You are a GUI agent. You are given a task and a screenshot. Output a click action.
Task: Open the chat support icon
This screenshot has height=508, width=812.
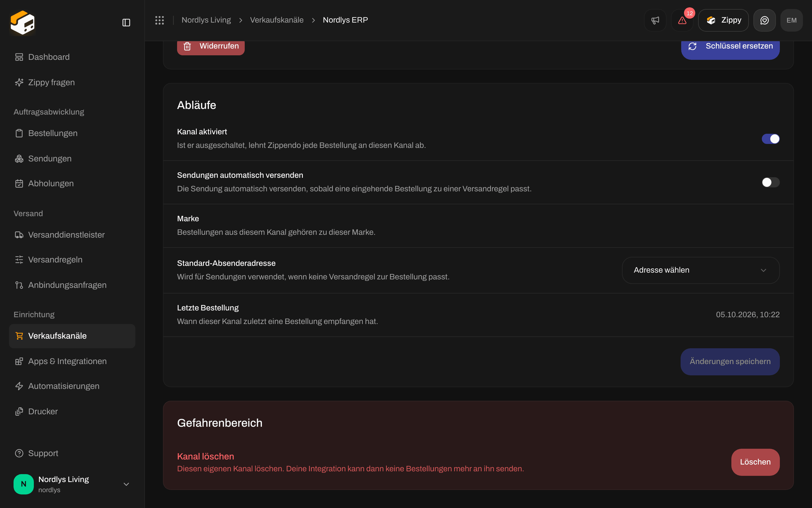pyautogui.click(x=764, y=20)
